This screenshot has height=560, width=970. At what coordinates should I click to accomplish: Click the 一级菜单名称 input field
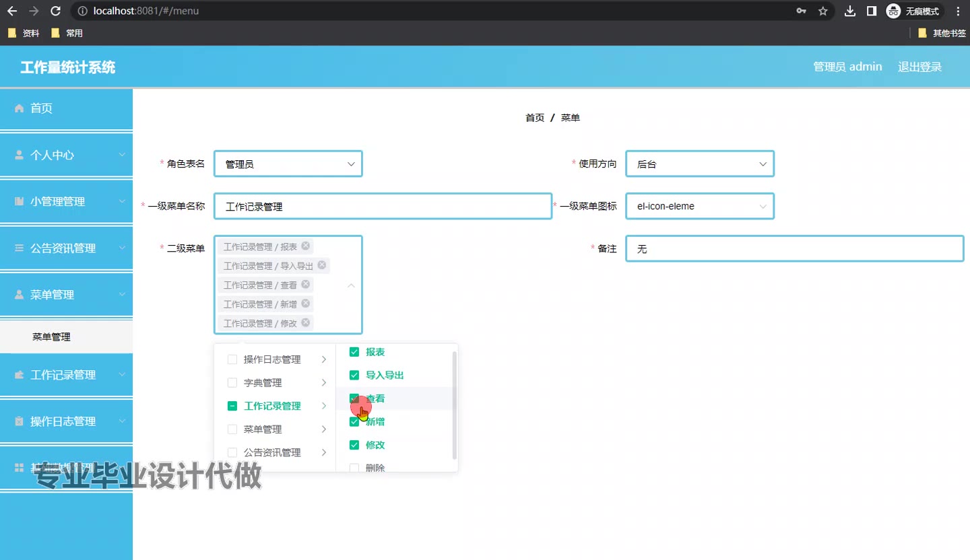click(383, 207)
